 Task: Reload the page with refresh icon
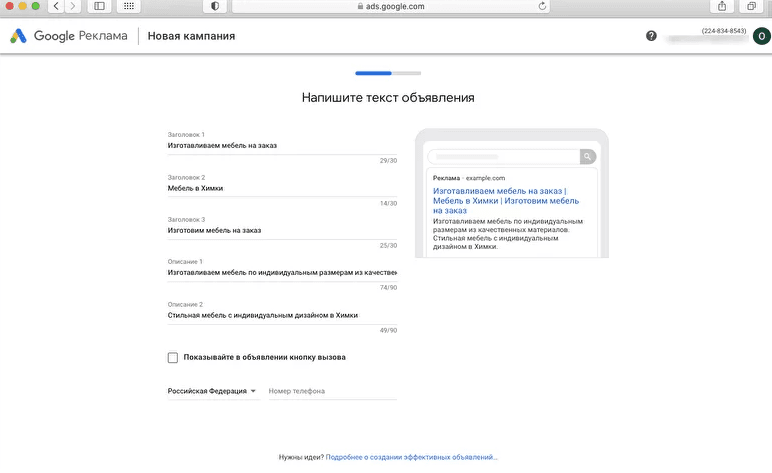click(542, 6)
